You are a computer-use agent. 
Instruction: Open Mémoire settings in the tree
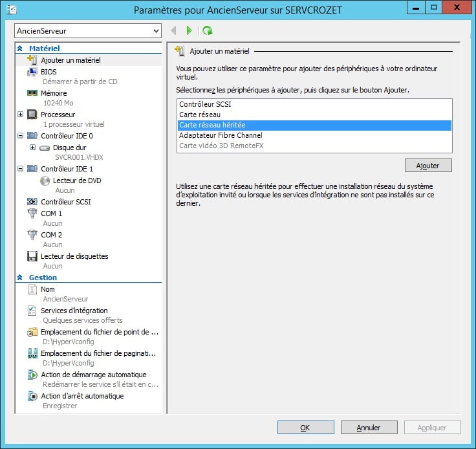pos(54,93)
